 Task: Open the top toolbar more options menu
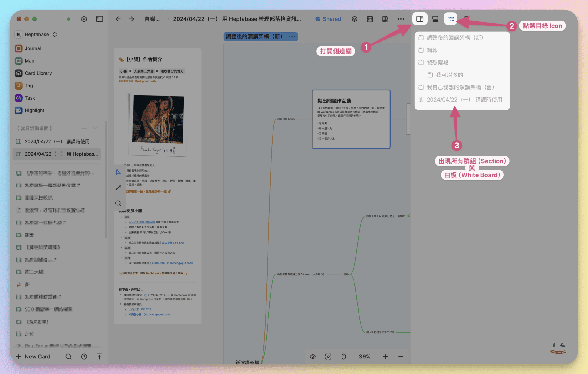pyautogui.click(x=401, y=19)
